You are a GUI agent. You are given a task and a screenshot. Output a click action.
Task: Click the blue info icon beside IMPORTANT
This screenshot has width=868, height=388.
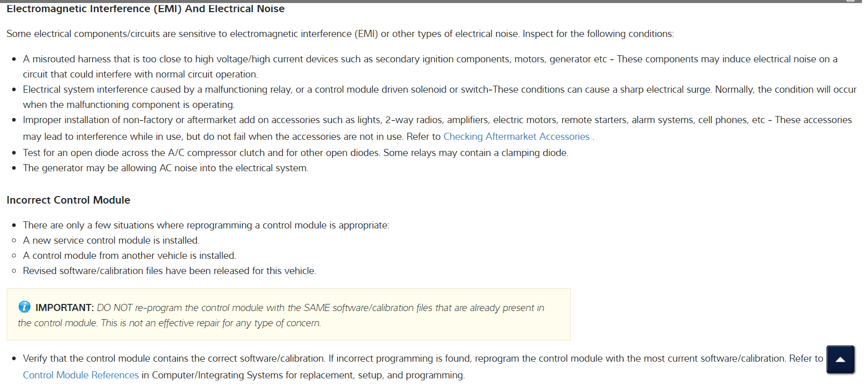24,307
